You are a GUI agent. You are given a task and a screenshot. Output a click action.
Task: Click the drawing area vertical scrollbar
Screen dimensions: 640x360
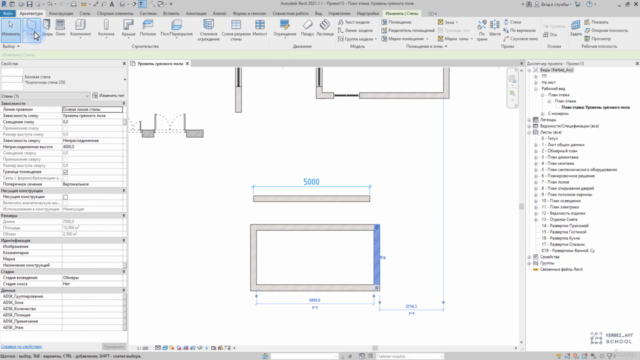[521, 206]
